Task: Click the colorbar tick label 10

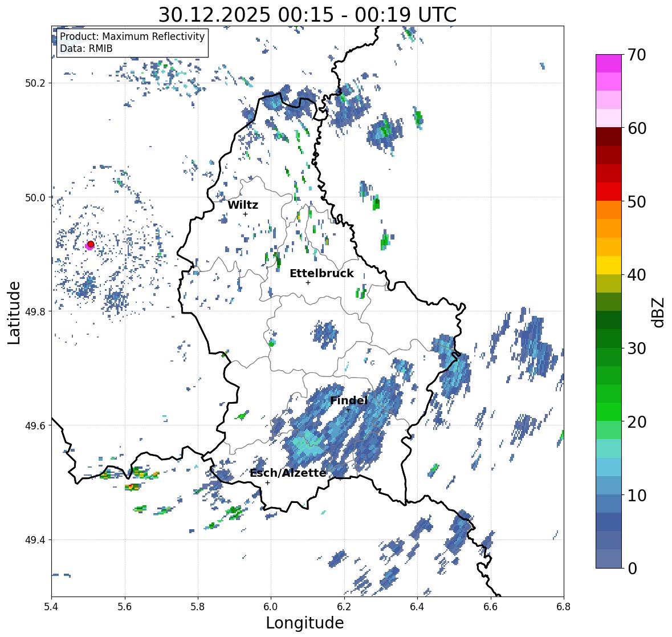Action: tap(637, 495)
